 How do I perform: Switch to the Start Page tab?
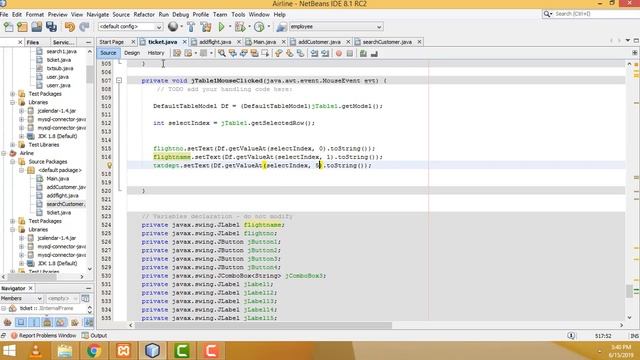click(x=111, y=42)
